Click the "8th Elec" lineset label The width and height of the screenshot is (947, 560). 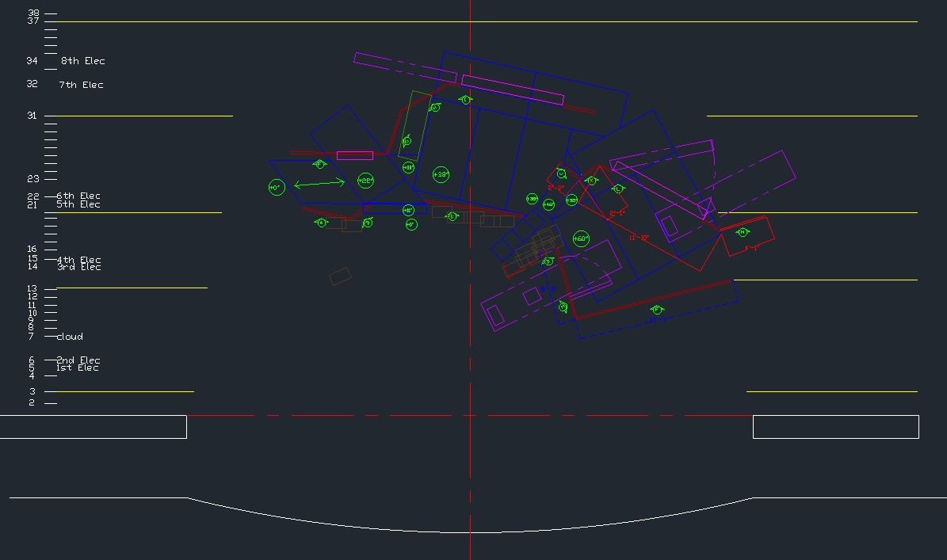click(83, 61)
